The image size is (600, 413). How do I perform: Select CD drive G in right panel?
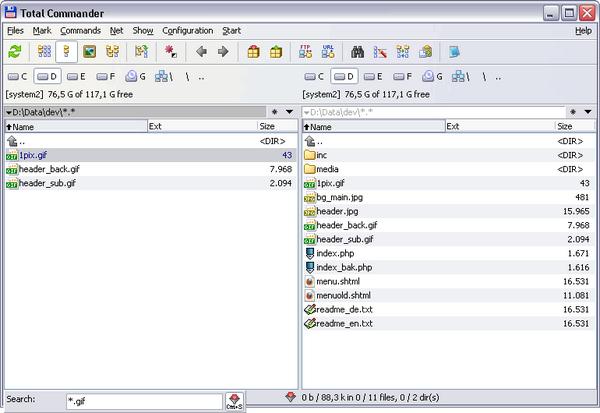432,77
